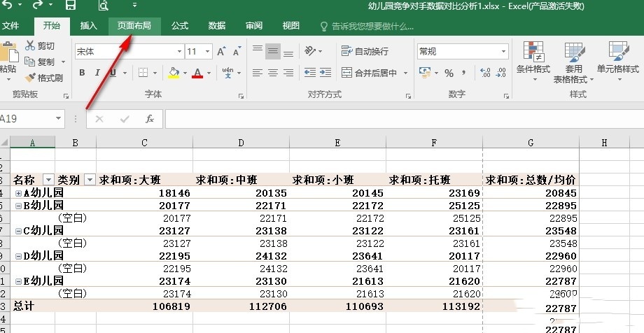Switch to the 开始 tab
This screenshot has height=333, width=644.
(x=52, y=26)
